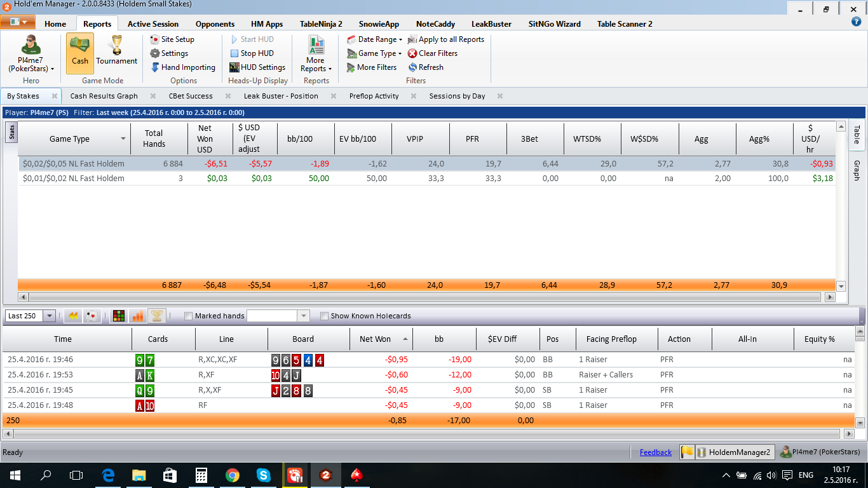This screenshot has height=488, width=868.
Task: Click the status bar yellow flag icon
Action: pyautogui.click(x=687, y=452)
